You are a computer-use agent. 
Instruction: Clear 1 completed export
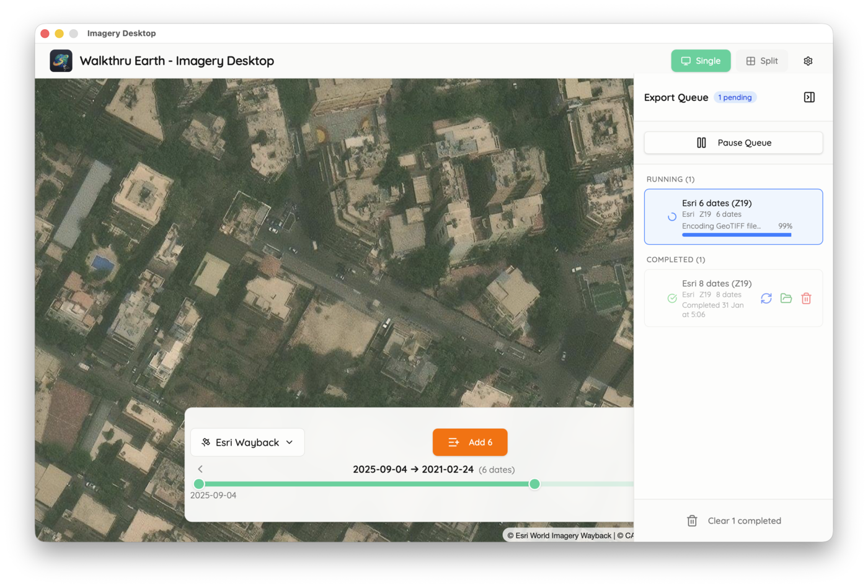[733, 520]
